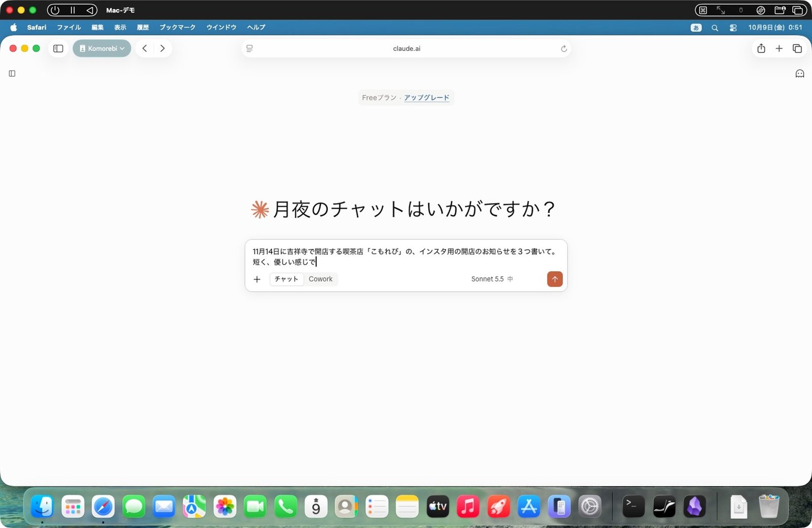Open the Apple menu
Viewport: 812px width, 528px height.
[14, 27]
